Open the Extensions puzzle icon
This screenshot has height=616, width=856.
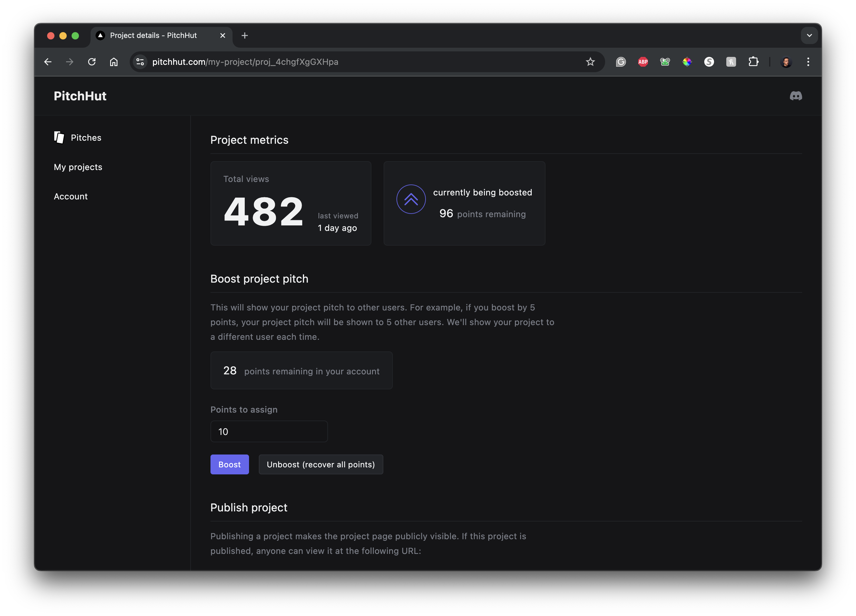(753, 62)
